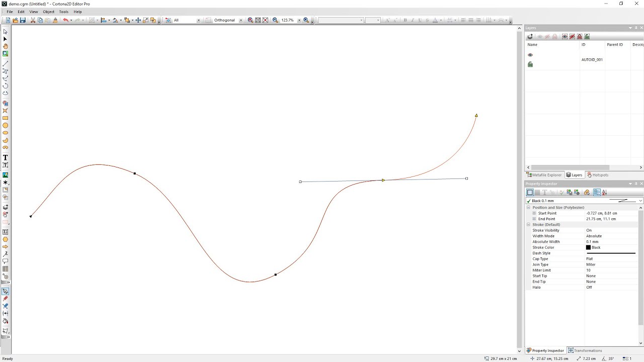
Task: Switch to the Metafile Explorer tab
Action: tap(544, 175)
